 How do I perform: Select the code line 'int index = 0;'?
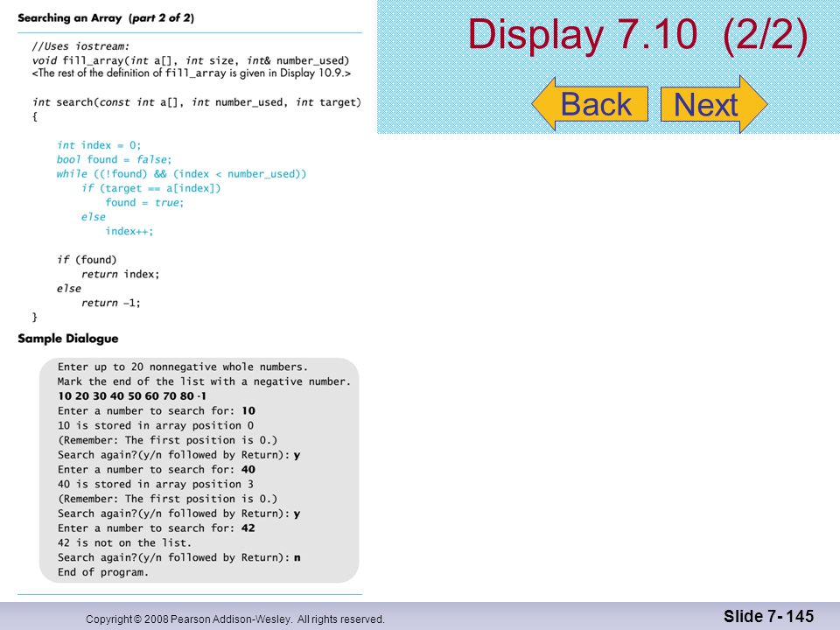99,145
